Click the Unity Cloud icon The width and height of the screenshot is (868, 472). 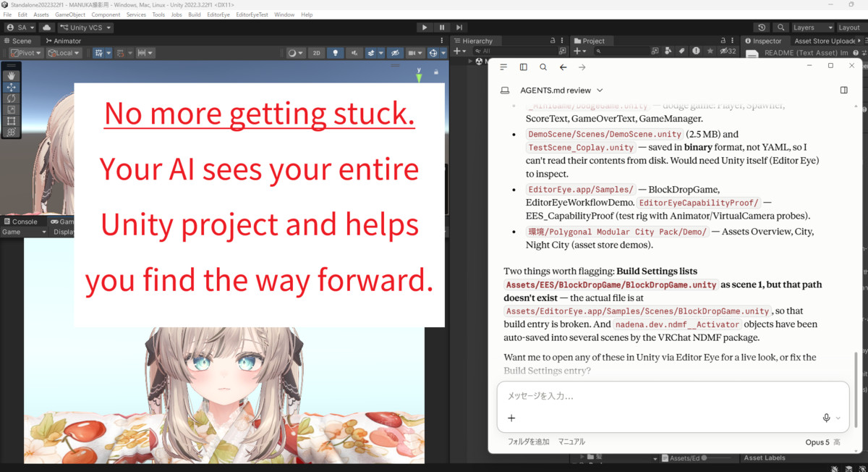pyautogui.click(x=47, y=28)
